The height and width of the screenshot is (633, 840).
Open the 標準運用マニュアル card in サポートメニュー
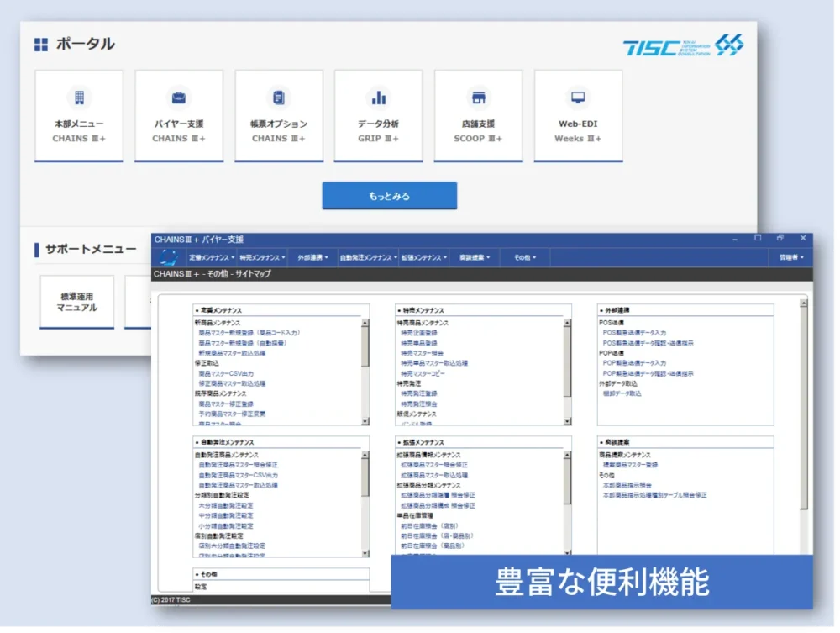click(76, 302)
